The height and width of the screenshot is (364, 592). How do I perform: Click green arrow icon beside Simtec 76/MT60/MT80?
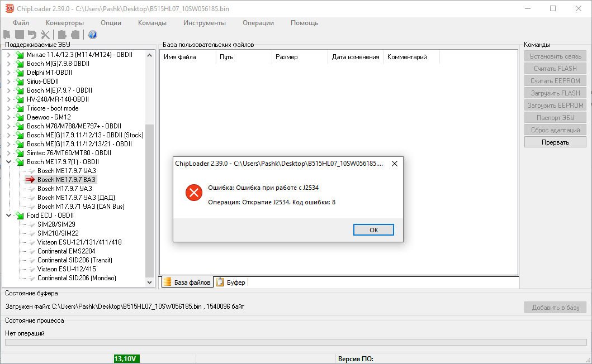click(x=20, y=153)
